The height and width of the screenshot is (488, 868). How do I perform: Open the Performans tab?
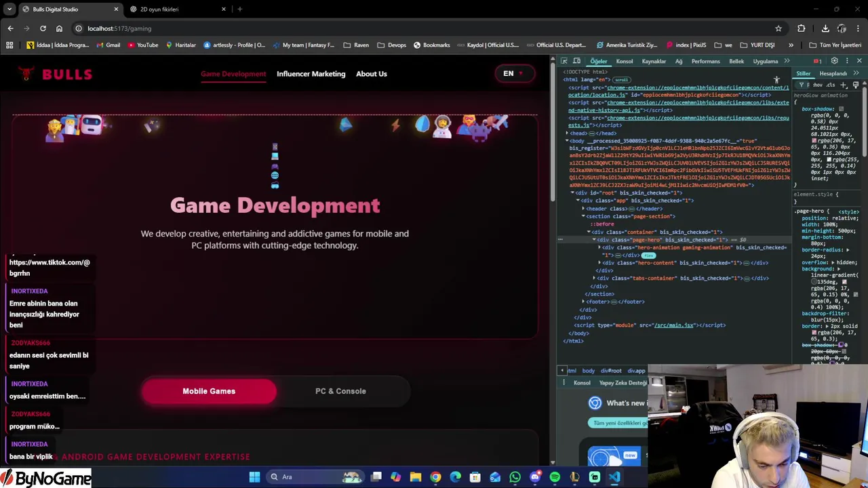[x=705, y=62]
